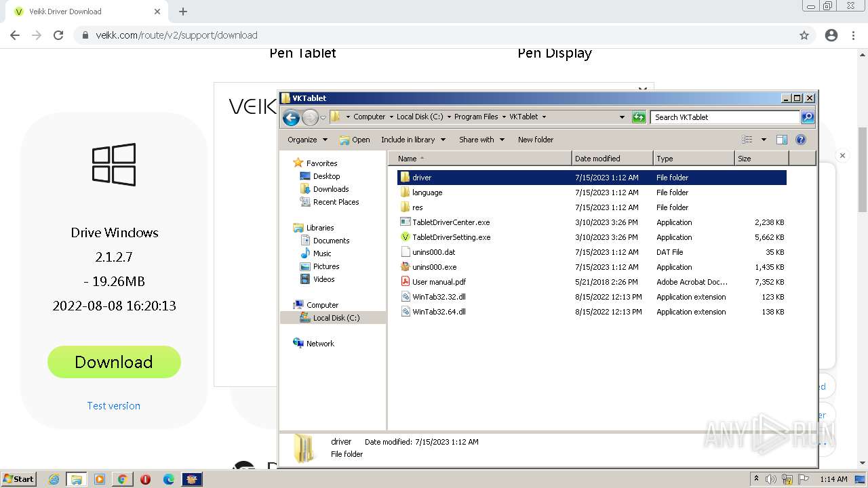Screen dimensions: 868x488
Task: Select WinTab32.64.dll file
Action: 433,312
